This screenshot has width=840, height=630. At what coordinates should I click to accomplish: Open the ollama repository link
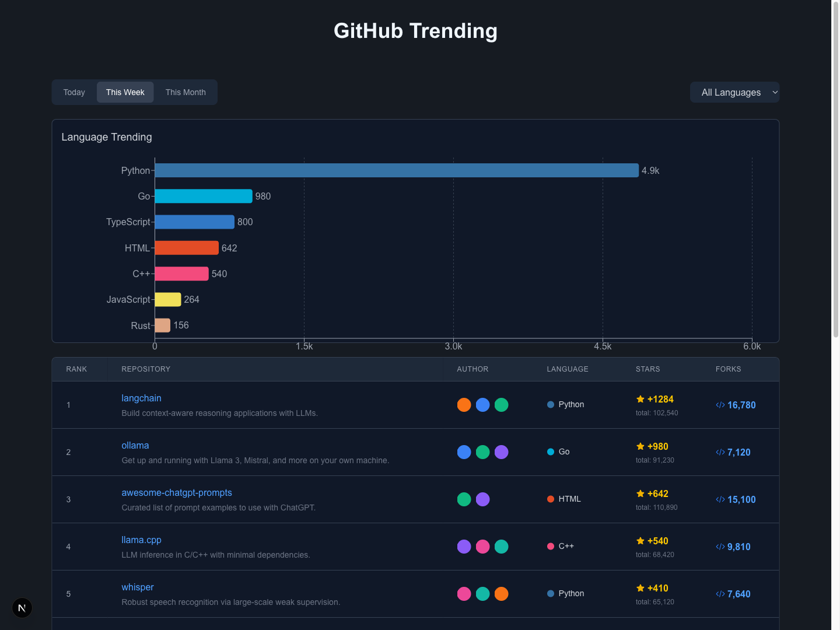pos(135,445)
